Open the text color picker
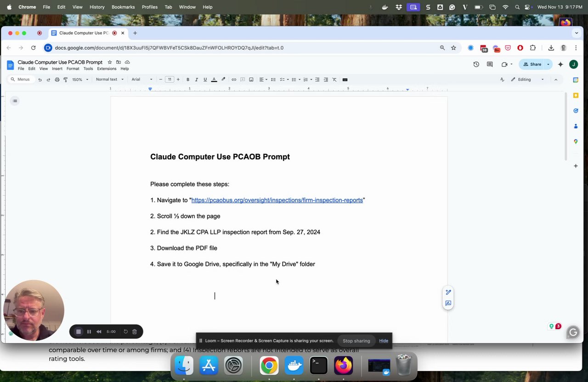The width and height of the screenshot is (588, 382). (x=214, y=79)
